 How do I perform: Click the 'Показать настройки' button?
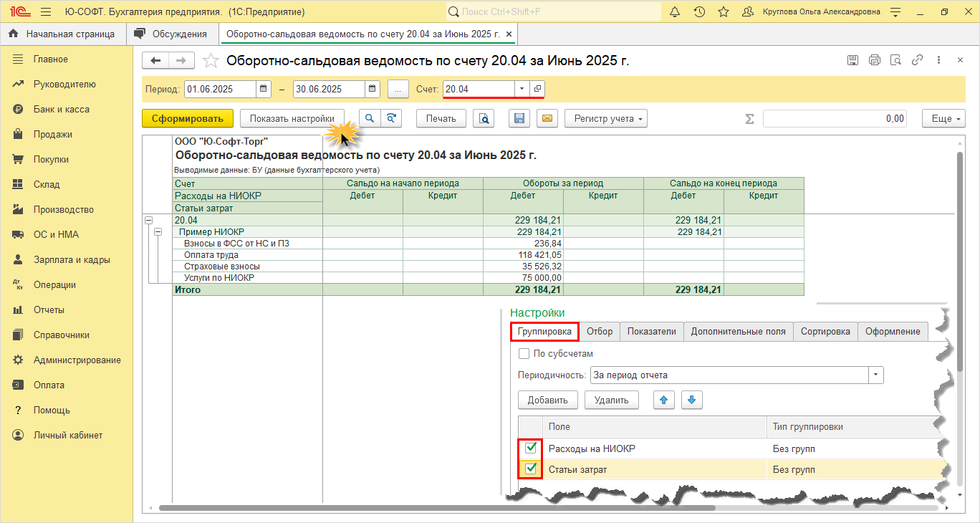coord(292,119)
